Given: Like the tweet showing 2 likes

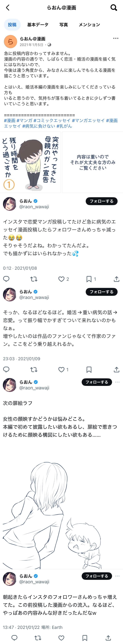Looking at the screenshot, I should (x=61, y=279).
